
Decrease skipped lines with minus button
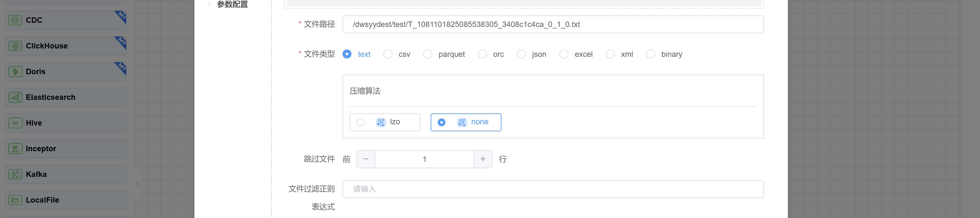(x=366, y=159)
